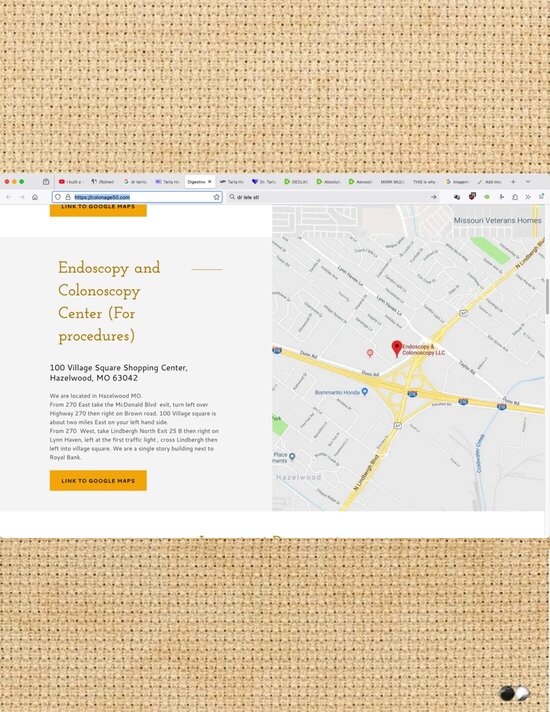Expand the list all tabs dropdown arrow
Screen dimensions: 550x712
pos(528,182)
